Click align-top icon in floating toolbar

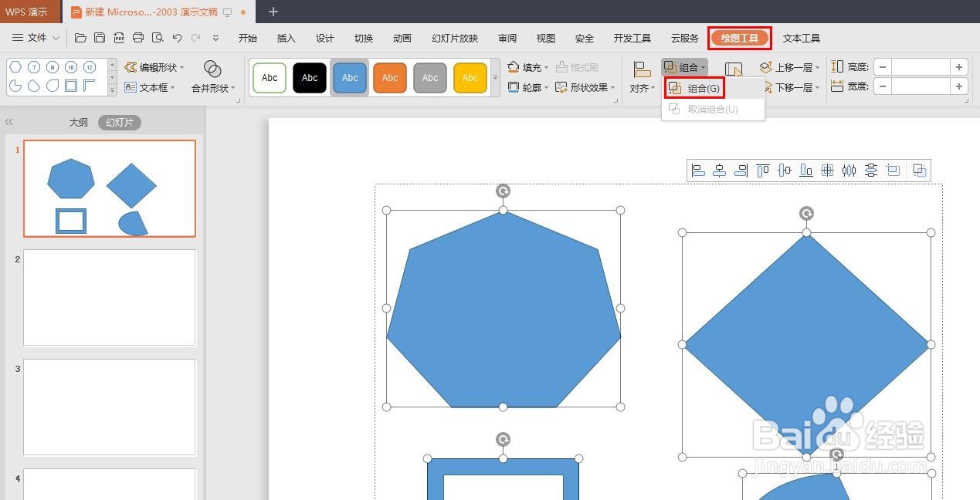coord(763,171)
